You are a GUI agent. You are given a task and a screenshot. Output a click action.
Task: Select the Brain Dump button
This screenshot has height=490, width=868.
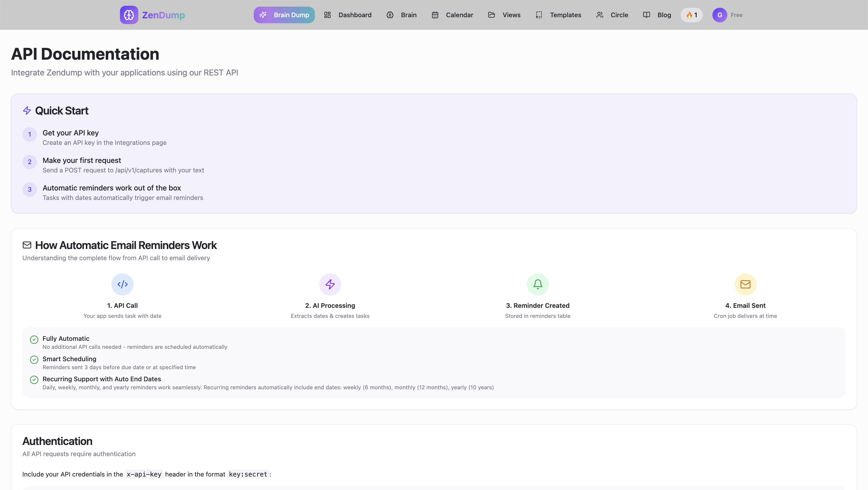pyautogui.click(x=284, y=15)
